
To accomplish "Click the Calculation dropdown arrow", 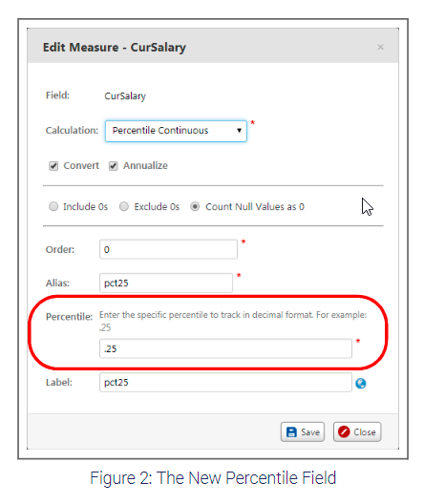I will click(239, 131).
